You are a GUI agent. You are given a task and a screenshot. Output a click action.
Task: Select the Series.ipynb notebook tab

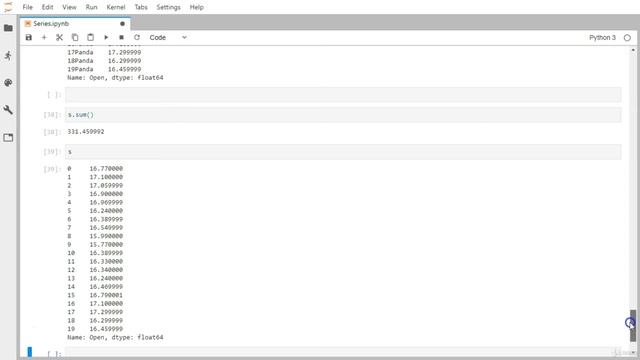[75, 24]
